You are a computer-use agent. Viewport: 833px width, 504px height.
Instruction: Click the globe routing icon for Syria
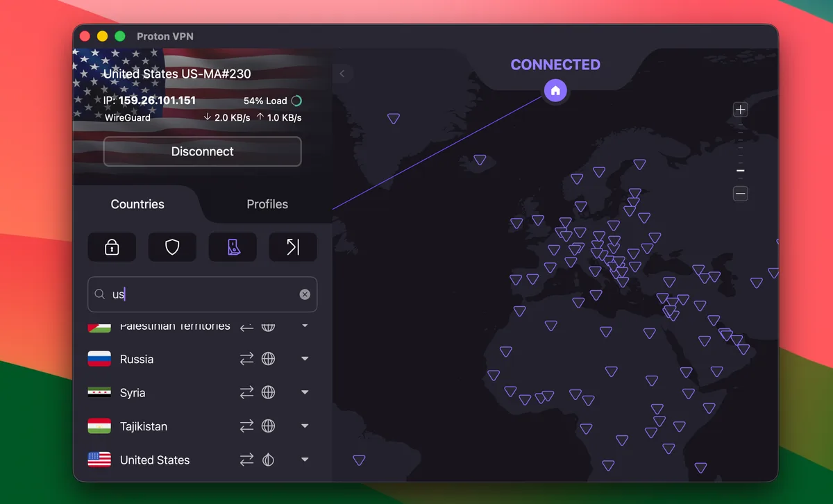[x=268, y=392]
